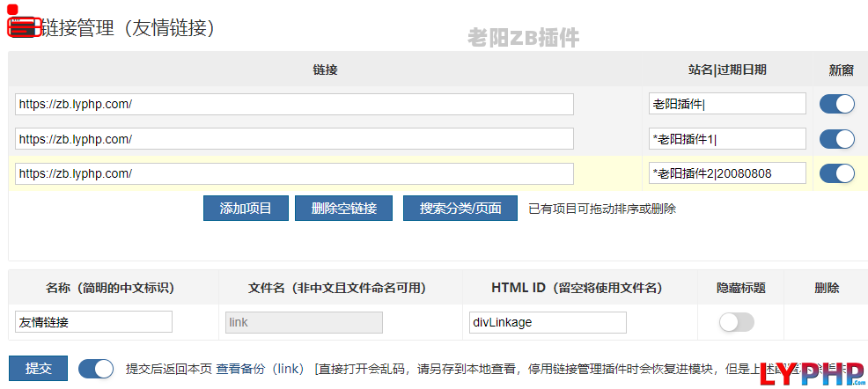Viewport: 868px width, 389px height.
Task: Toggle new window switch for 老阳插件1 row
Action: coord(836,139)
